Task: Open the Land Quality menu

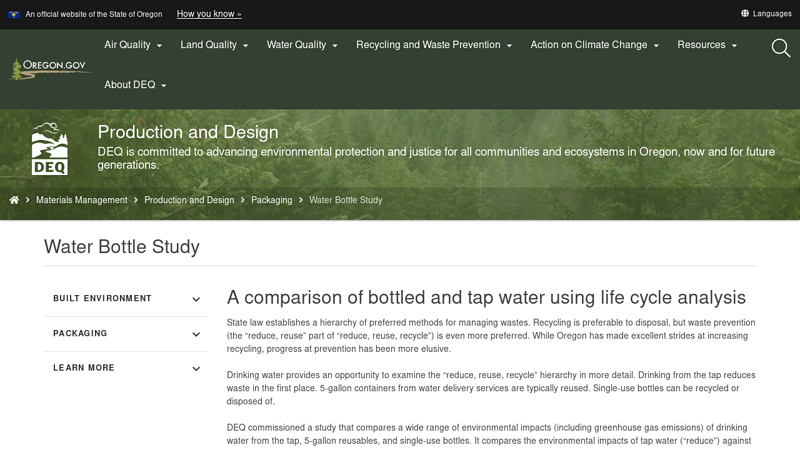Action: tap(214, 45)
